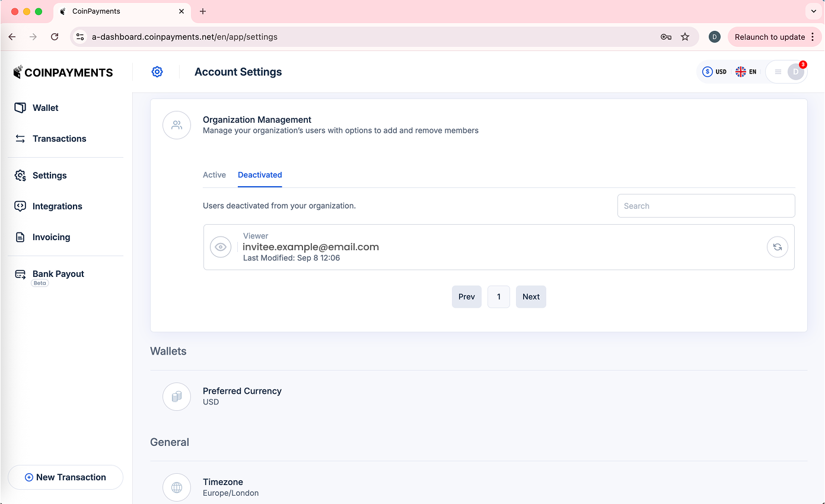Select the Deactivated tab
Image resolution: width=825 pixels, height=504 pixels.
coord(260,175)
